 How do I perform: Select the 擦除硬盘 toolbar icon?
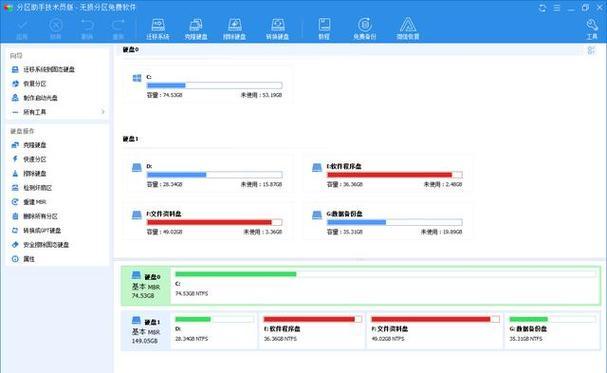(235, 29)
